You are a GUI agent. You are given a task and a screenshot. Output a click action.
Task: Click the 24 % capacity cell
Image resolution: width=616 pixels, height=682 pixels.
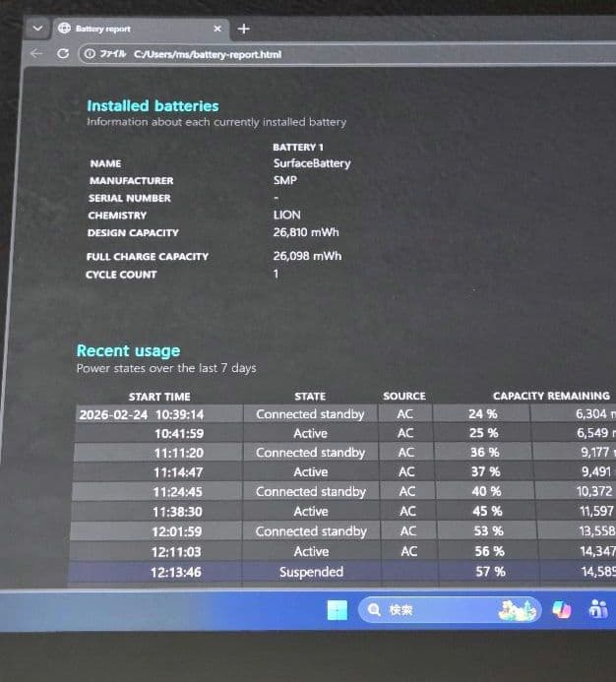pos(482,413)
